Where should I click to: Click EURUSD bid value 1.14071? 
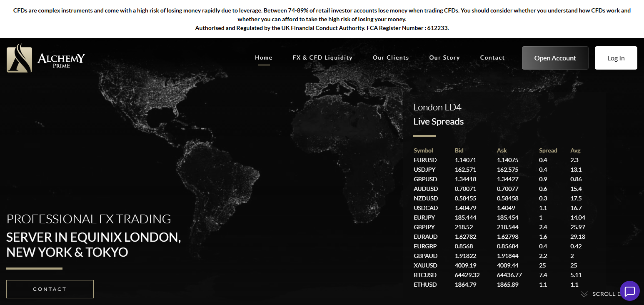[465, 160]
